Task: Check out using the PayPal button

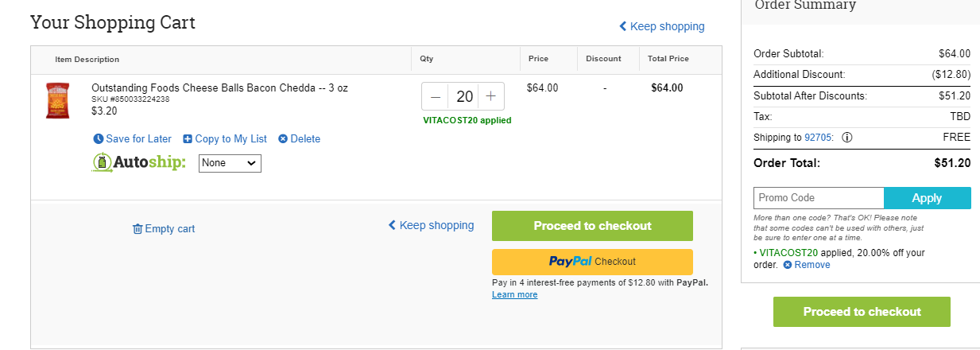Action: pos(592,262)
